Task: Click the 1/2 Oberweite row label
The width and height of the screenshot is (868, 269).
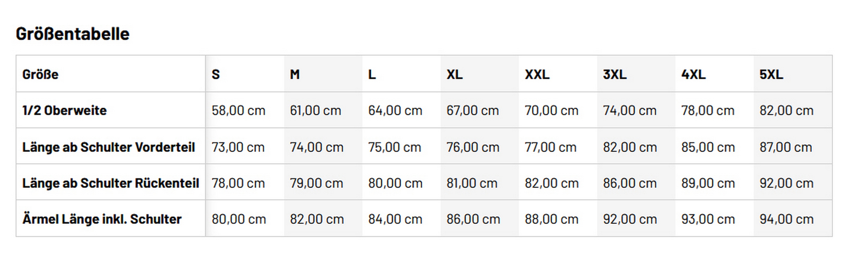Action: pos(64,111)
